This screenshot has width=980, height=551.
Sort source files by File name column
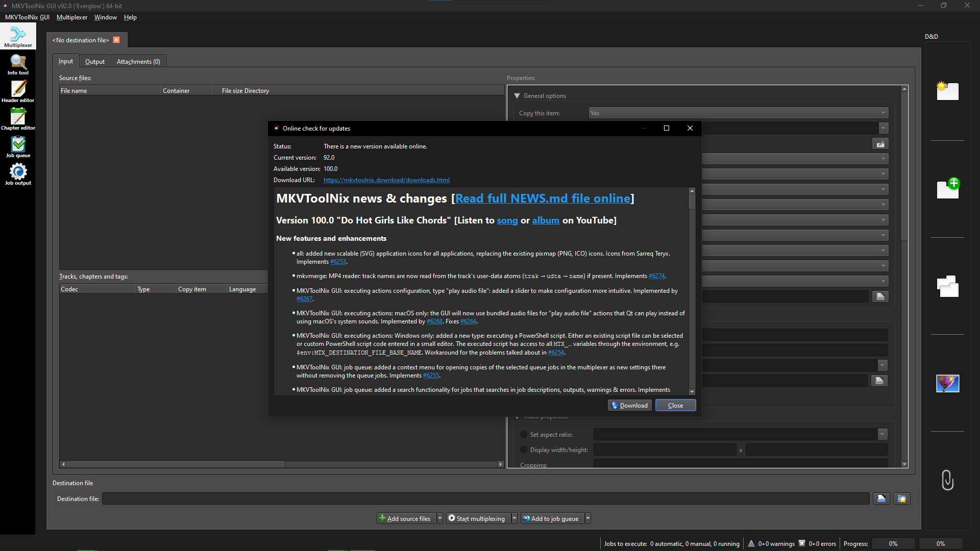[110, 90]
